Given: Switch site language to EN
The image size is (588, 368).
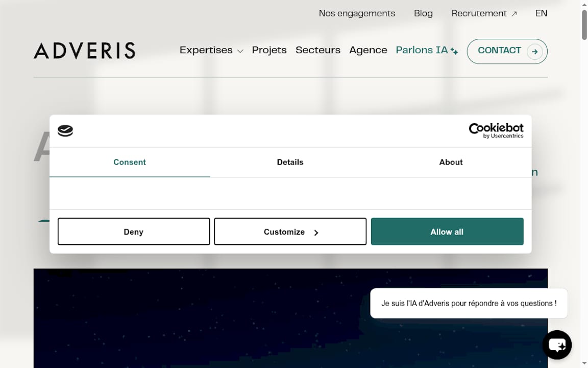Looking at the screenshot, I should pos(541,13).
